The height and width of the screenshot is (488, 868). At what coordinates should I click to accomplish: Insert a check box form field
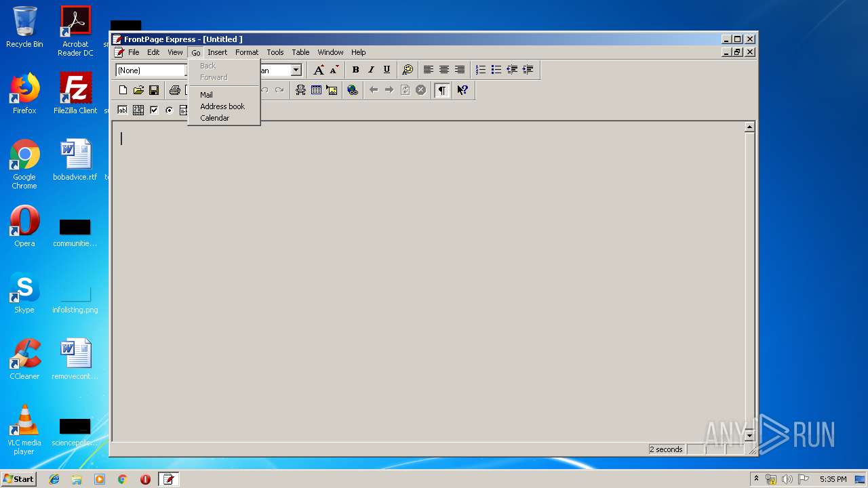pos(154,110)
